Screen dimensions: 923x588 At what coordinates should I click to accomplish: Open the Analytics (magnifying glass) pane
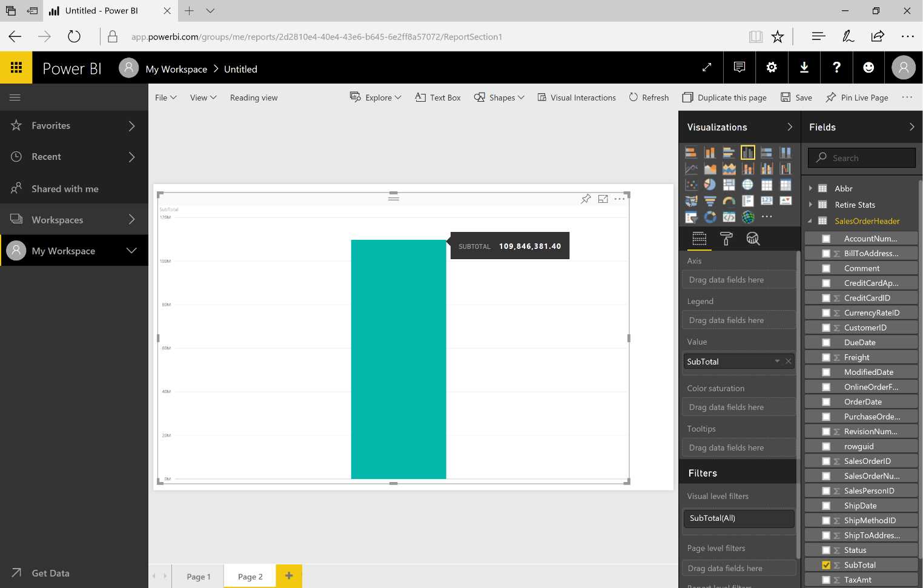pyautogui.click(x=753, y=239)
